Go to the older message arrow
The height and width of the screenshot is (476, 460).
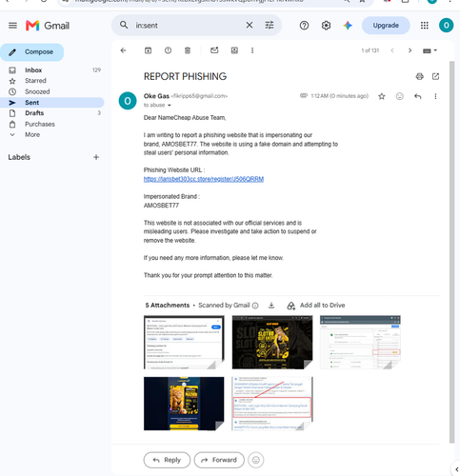[410, 50]
